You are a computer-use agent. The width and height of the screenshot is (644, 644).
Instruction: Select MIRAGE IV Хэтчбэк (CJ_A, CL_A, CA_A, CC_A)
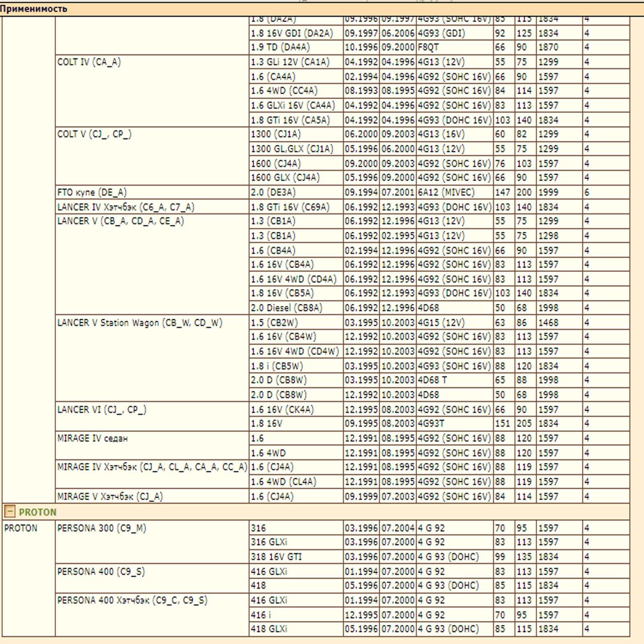point(152,475)
